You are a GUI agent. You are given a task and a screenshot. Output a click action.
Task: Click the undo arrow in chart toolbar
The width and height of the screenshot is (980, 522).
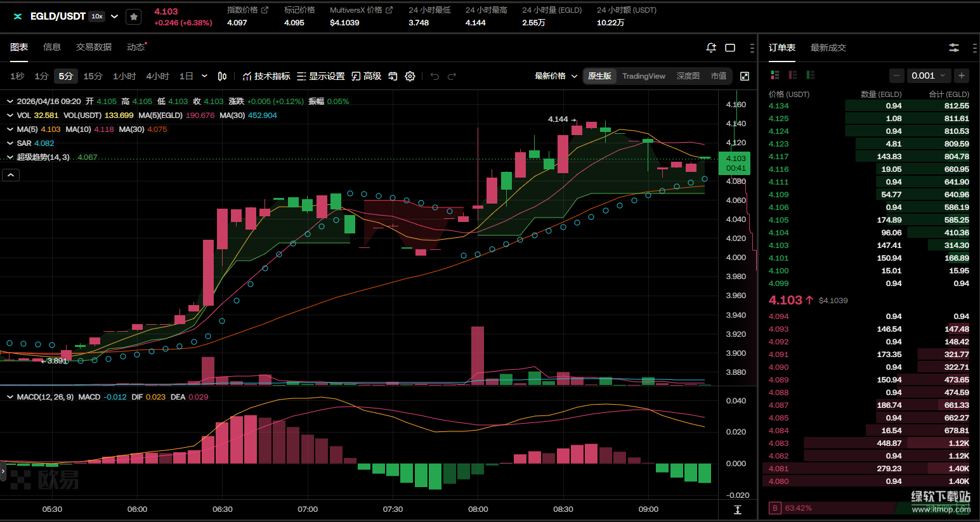[x=434, y=76]
